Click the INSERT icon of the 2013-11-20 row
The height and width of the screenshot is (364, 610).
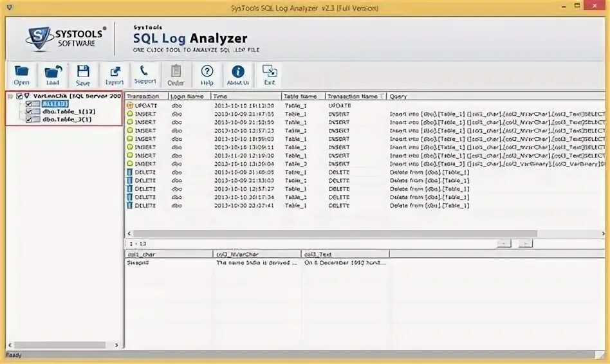(x=130, y=156)
